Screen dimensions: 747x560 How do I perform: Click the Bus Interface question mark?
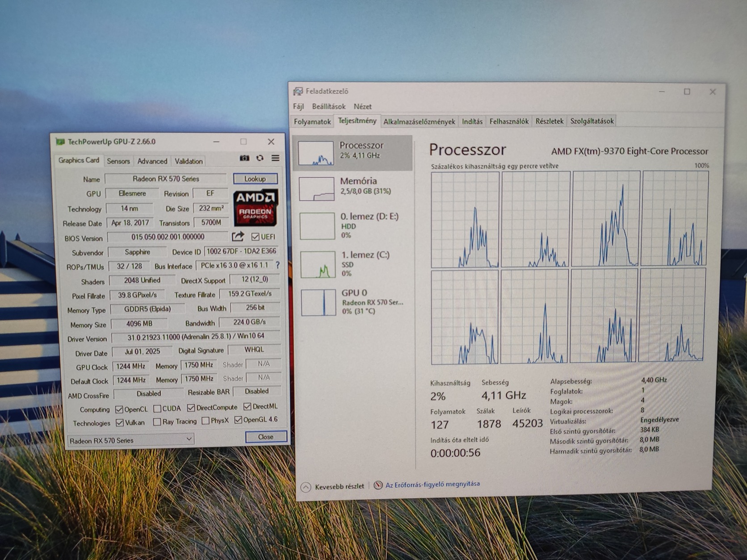(277, 265)
